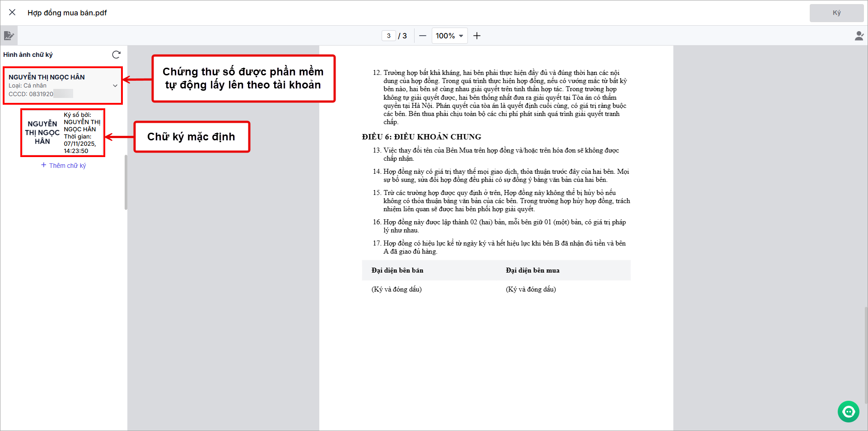Click the ĐIỀU 6: ĐIỀU KHOẢN CHUNG heading

pos(421,137)
